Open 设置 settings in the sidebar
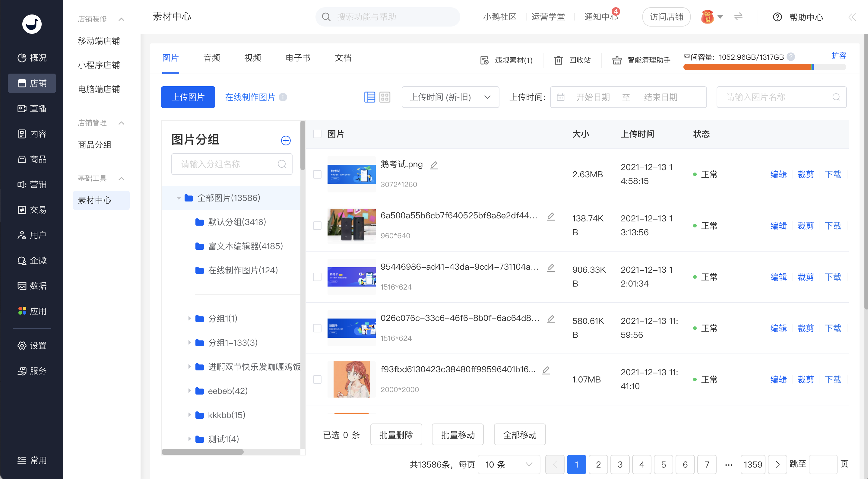The image size is (868, 479). [32, 345]
